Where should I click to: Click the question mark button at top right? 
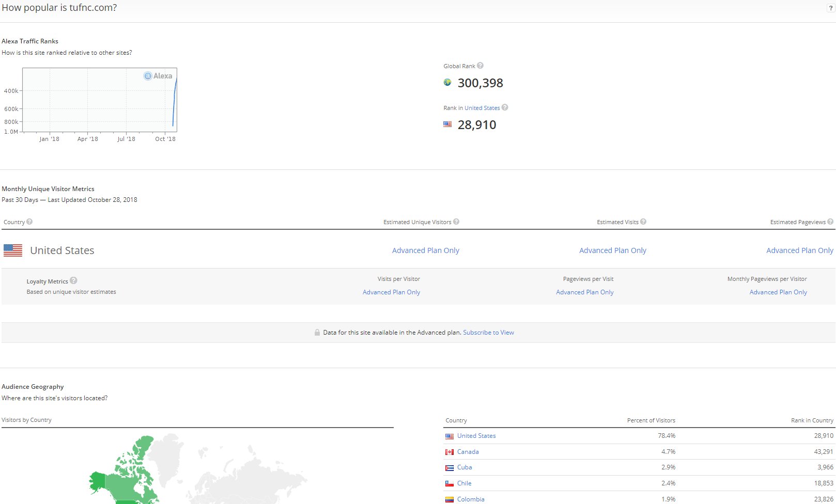831,8
